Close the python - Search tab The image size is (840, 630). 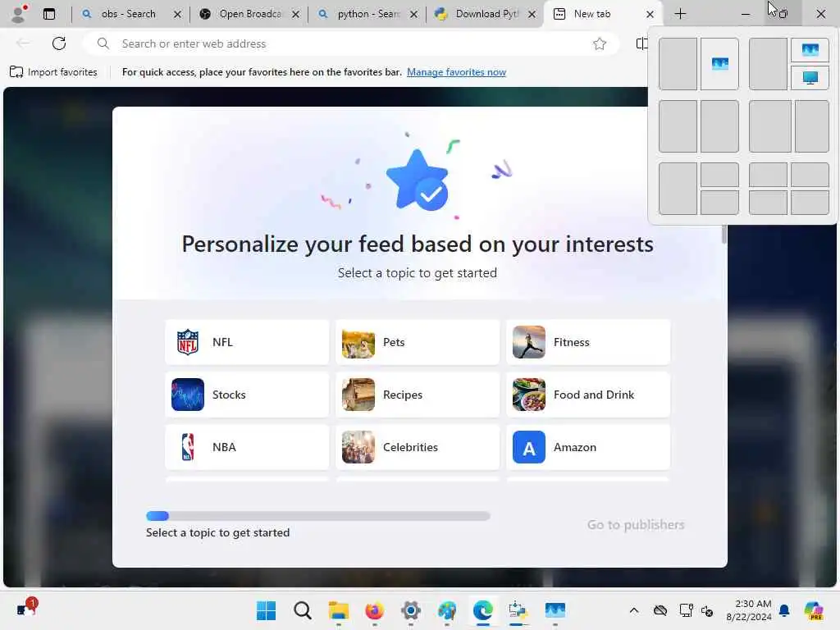click(x=414, y=15)
